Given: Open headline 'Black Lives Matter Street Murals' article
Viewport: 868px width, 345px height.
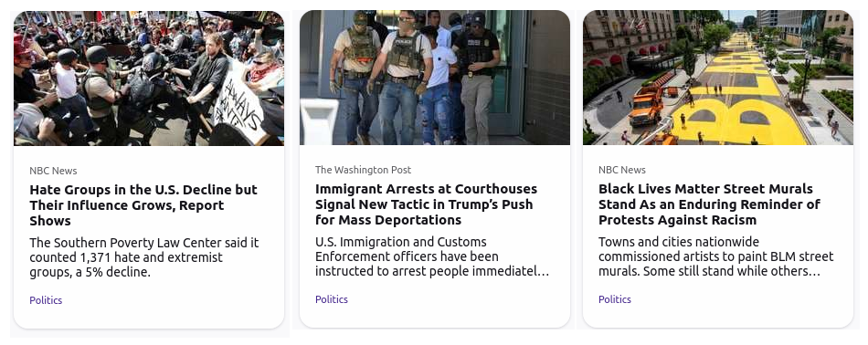Looking at the screenshot, I should pyautogui.click(x=709, y=204).
